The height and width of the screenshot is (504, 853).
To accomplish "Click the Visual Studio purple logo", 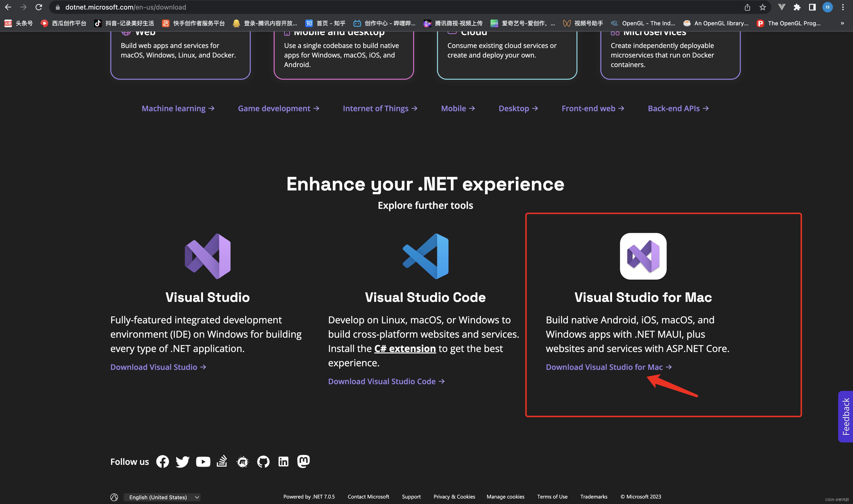I will click(x=207, y=256).
